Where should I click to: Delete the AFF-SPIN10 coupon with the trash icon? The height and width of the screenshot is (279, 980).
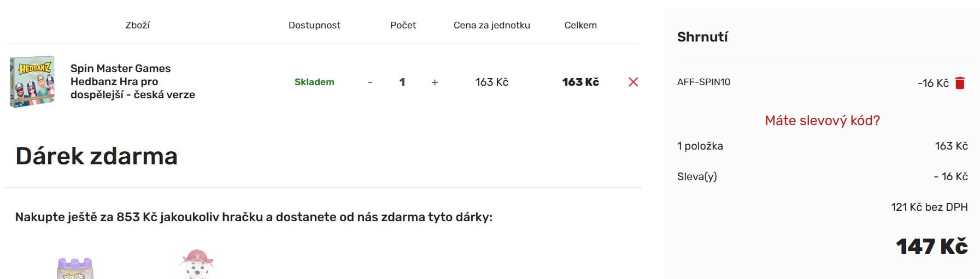[x=960, y=82]
